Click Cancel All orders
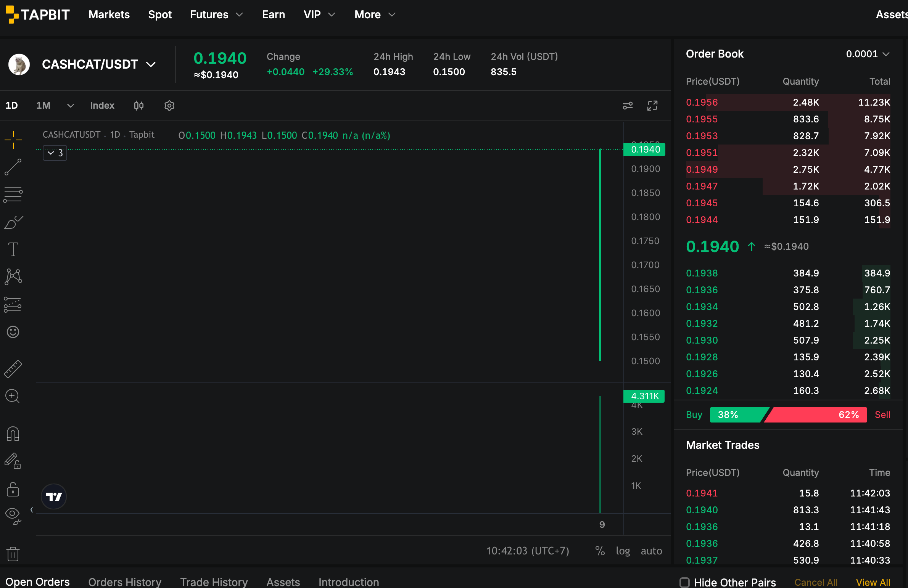Image resolution: width=908 pixels, height=588 pixels. click(x=816, y=582)
